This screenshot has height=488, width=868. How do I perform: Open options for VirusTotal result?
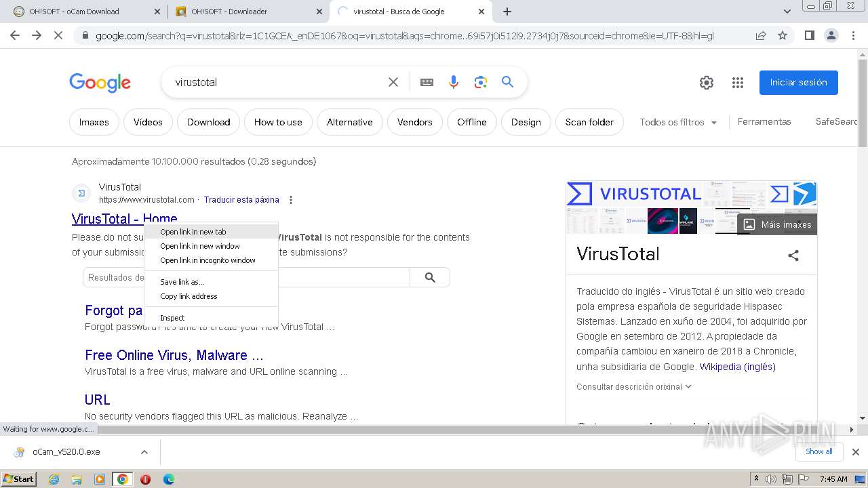point(291,200)
